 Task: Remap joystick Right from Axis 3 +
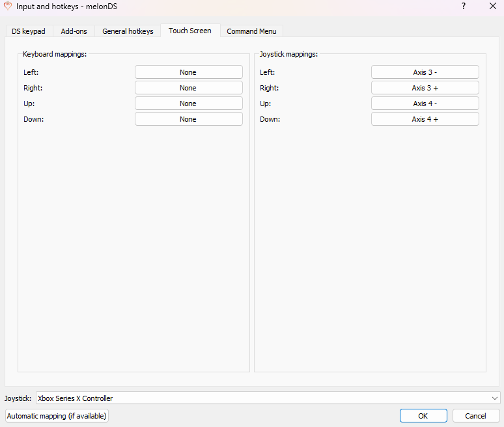point(425,88)
